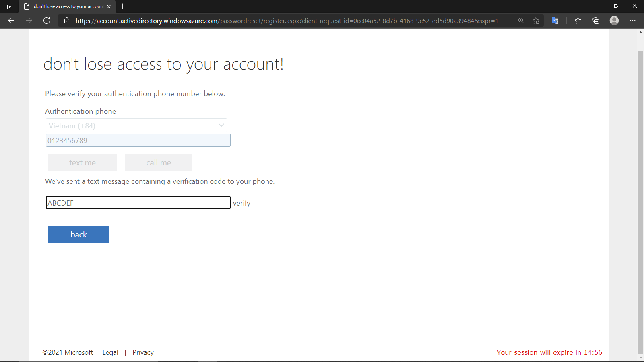
Task: Click the blue back button
Action: pos(78,234)
